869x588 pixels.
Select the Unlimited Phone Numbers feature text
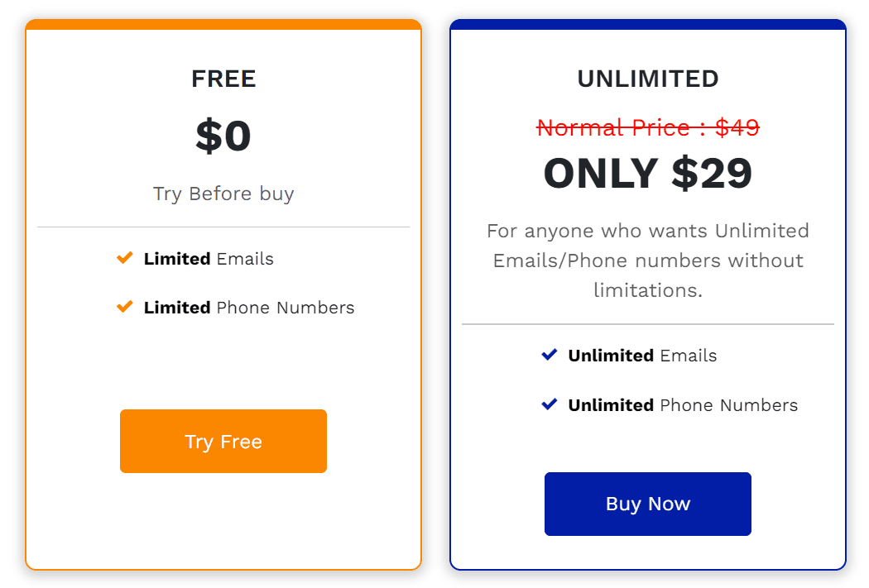682,404
